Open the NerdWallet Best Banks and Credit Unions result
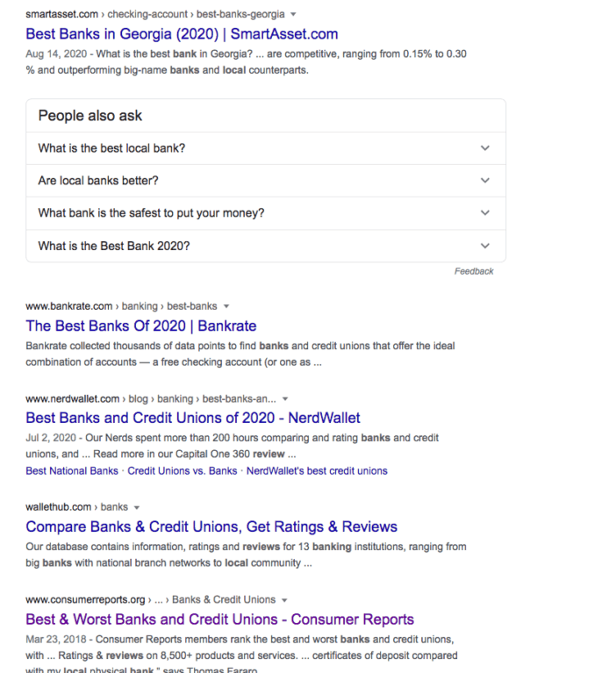Viewport: 616px width, 673px height. (193, 418)
